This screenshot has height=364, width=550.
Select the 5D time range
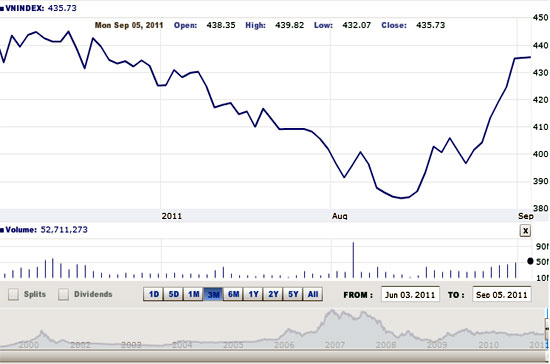coord(174,294)
